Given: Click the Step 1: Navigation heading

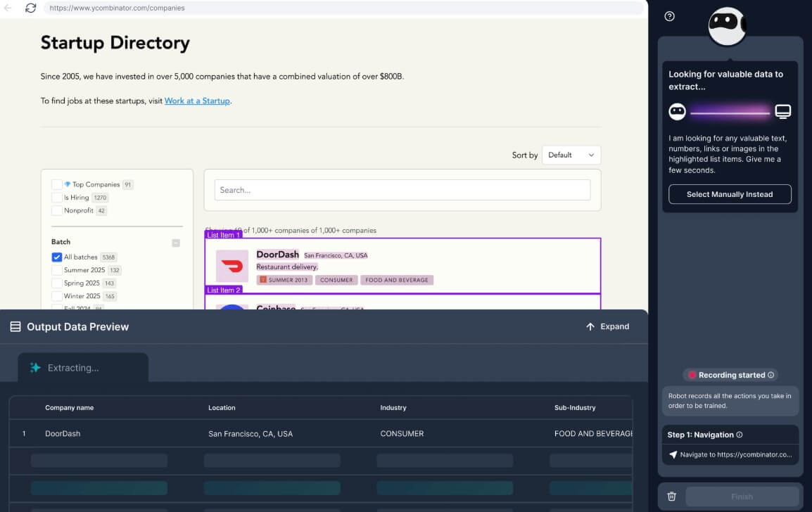Looking at the screenshot, I should 700,435.
